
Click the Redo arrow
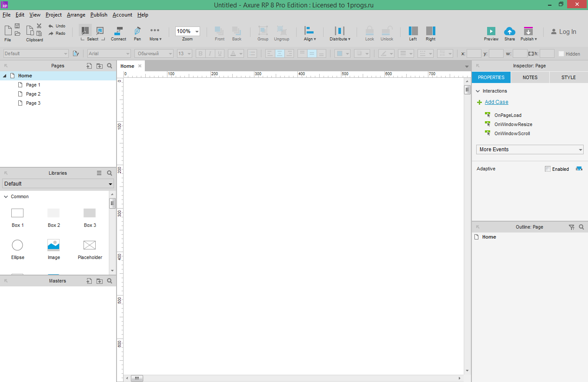pos(51,33)
